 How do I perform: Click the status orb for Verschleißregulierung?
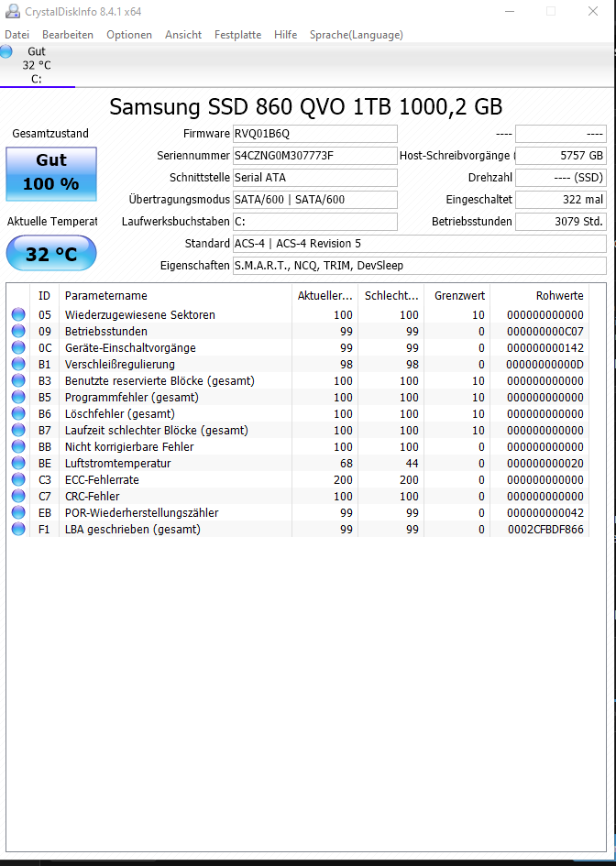(18, 364)
